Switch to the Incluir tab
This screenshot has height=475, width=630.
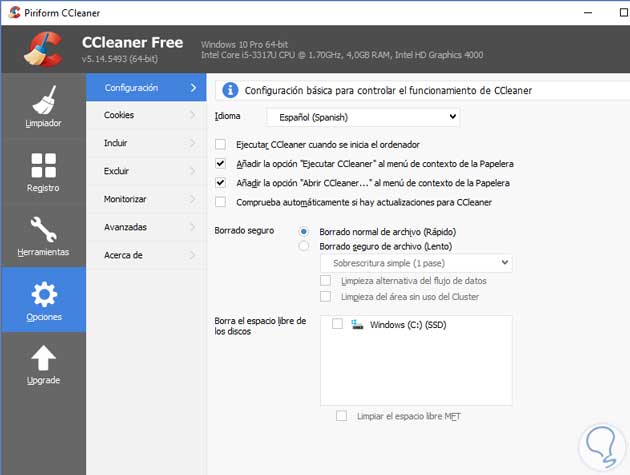click(146, 143)
